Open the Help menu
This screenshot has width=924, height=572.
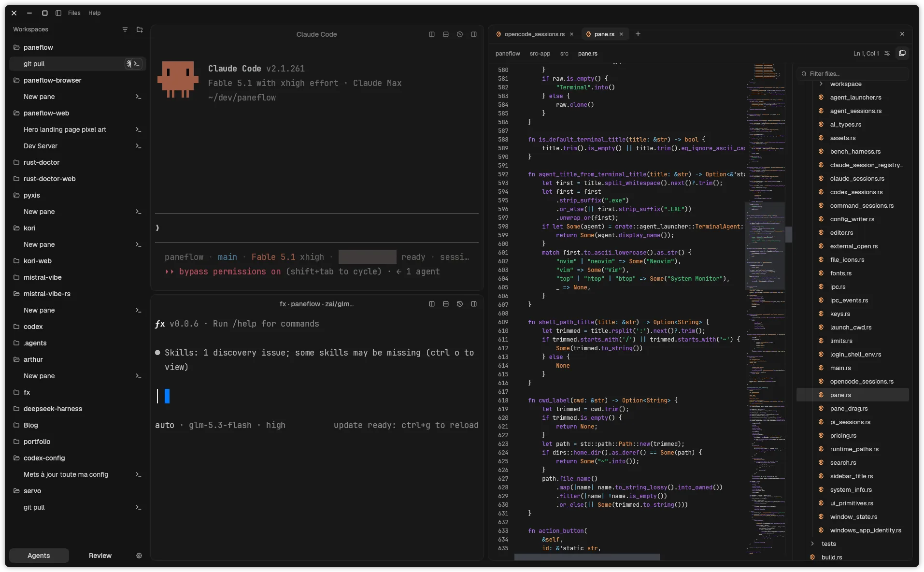[95, 13]
